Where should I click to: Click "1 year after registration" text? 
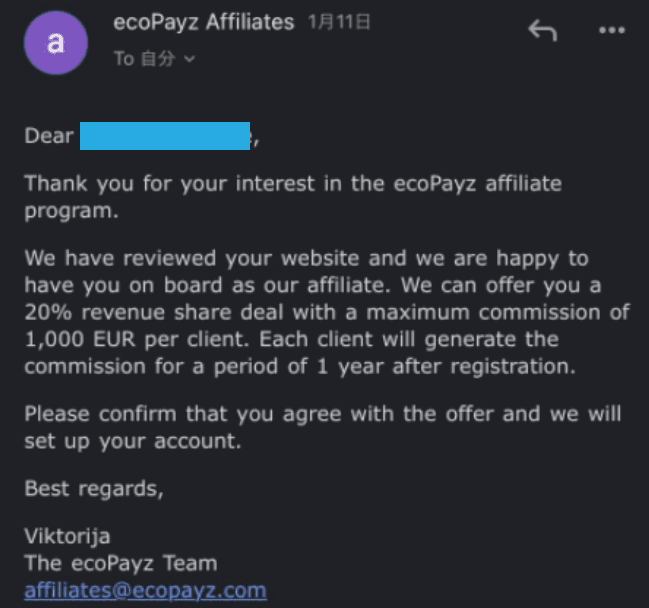pyautogui.click(x=446, y=367)
